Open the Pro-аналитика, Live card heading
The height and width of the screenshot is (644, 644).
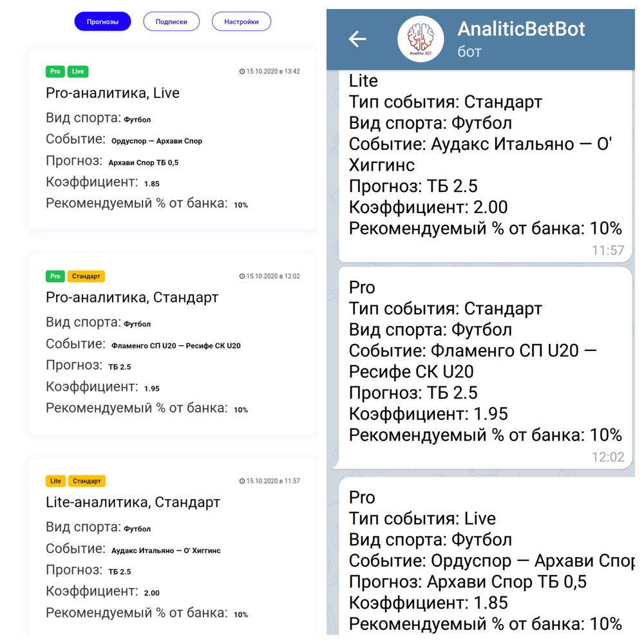[x=113, y=93]
